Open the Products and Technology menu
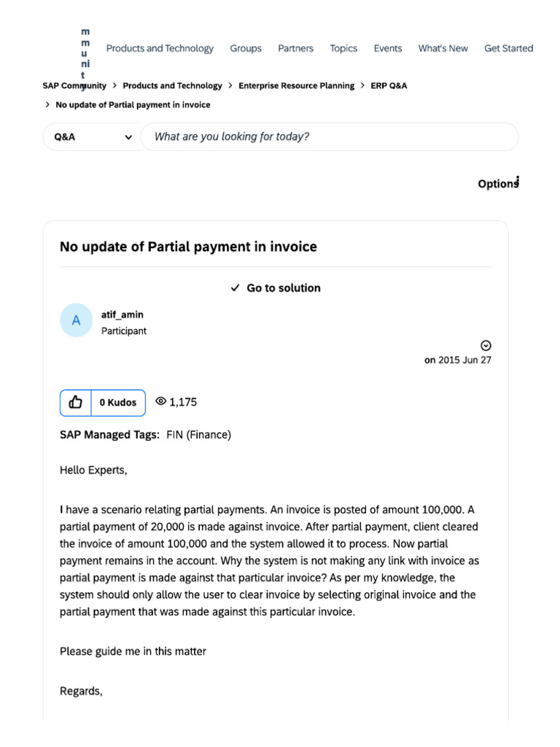The image size is (560, 747). (x=160, y=48)
